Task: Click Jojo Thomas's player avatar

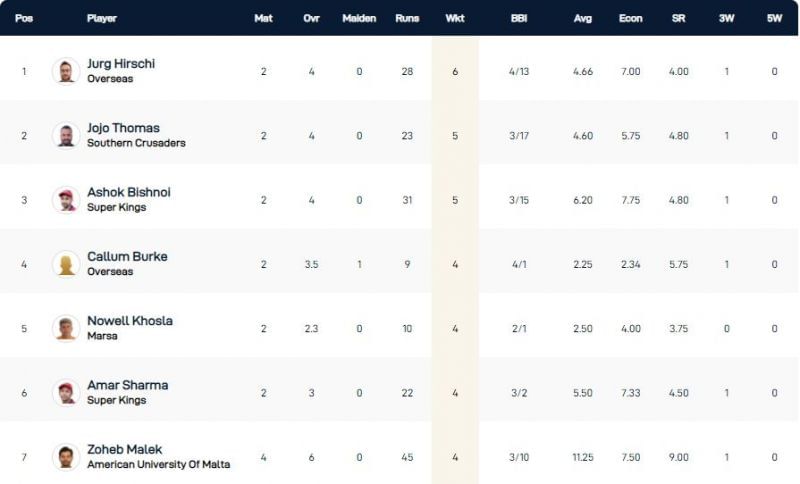Action: point(66,135)
